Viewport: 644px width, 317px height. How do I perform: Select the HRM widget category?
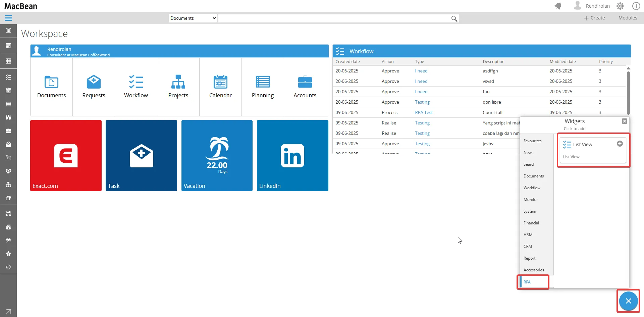[x=528, y=234]
